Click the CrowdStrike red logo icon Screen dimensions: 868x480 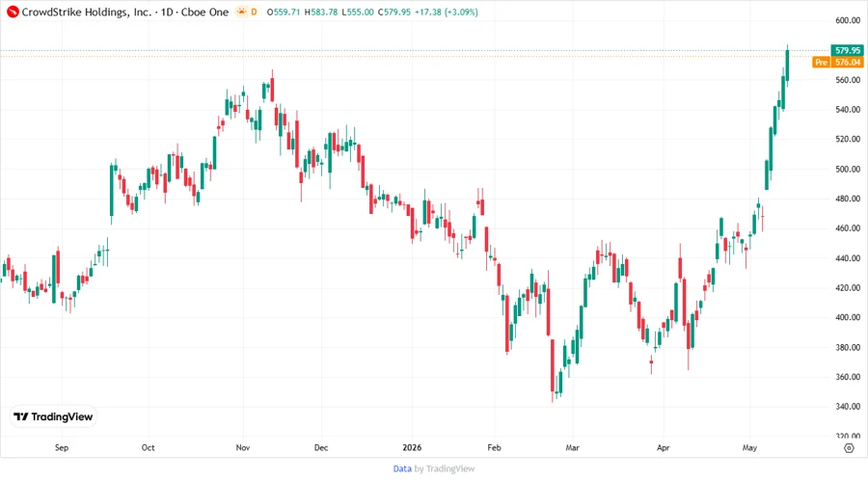pyautogui.click(x=13, y=12)
